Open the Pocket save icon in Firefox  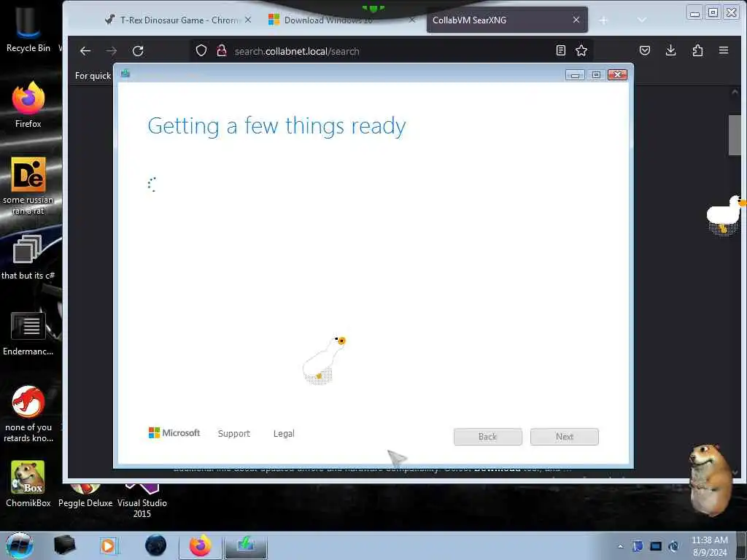click(x=645, y=50)
